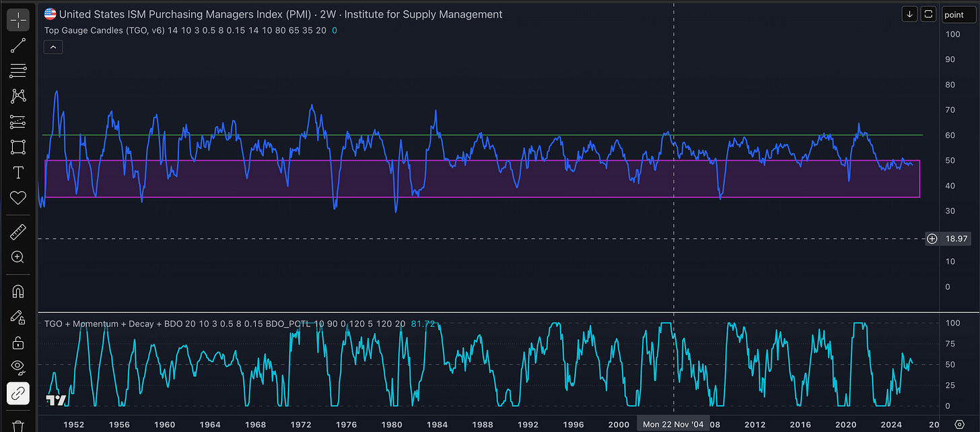Screen dimensions: 980x432
Task: Lock all drawing tools
Action: point(18,343)
